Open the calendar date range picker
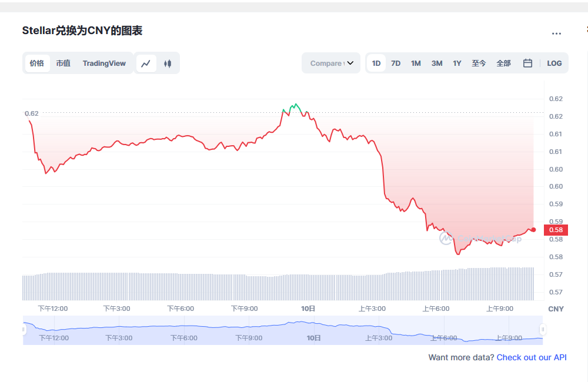 tap(527, 63)
